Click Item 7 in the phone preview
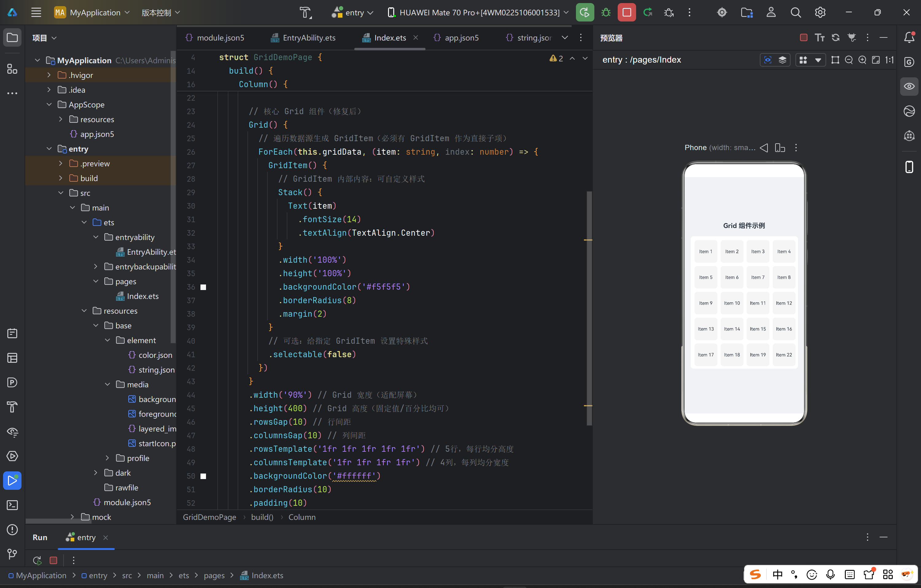This screenshot has height=588, width=921. (757, 277)
